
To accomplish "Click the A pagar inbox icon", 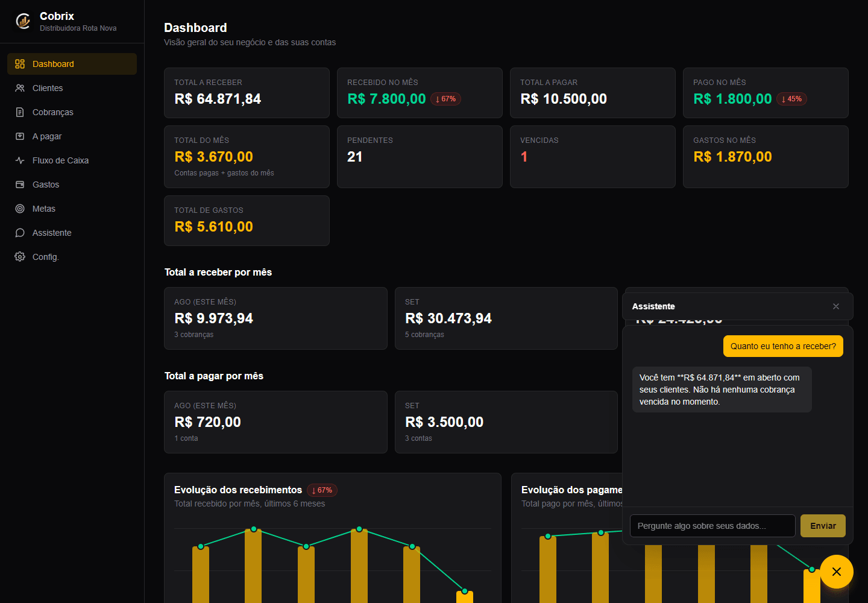I will click(20, 136).
